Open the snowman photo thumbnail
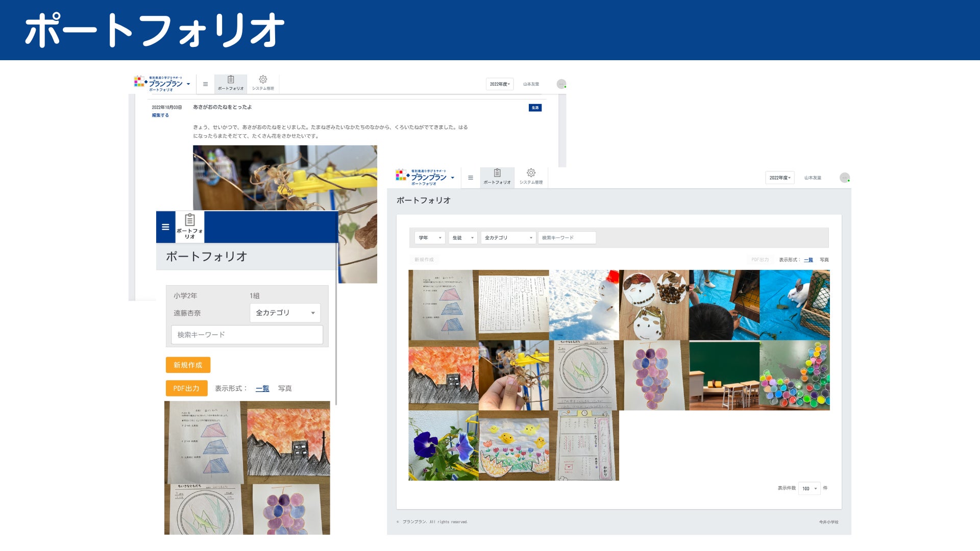Screen dimensions: 980x551 [x=584, y=305]
